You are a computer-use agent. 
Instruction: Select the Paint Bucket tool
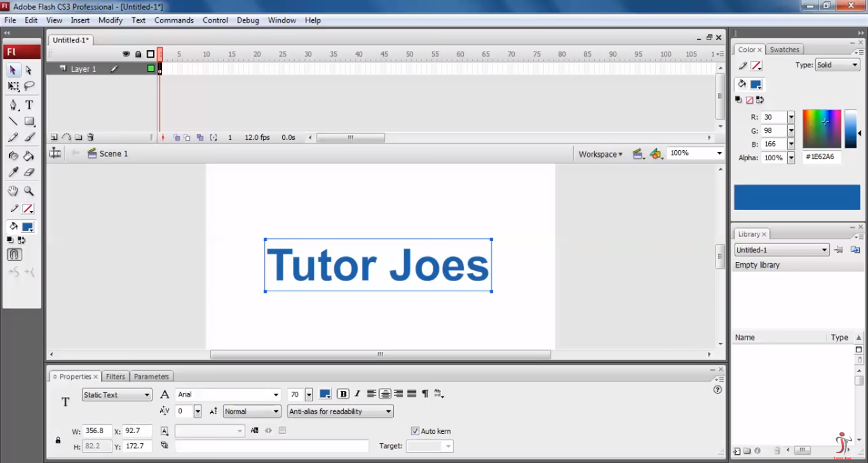29,155
